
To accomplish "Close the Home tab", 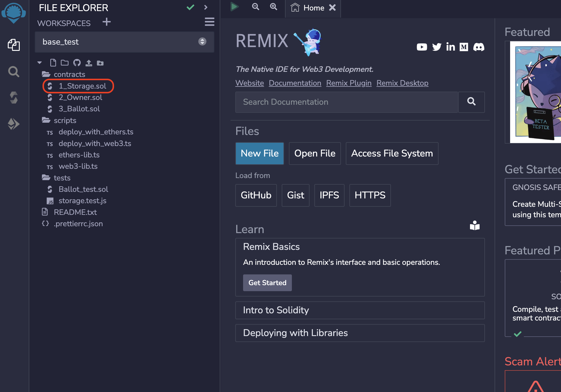I will [x=332, y=8].
